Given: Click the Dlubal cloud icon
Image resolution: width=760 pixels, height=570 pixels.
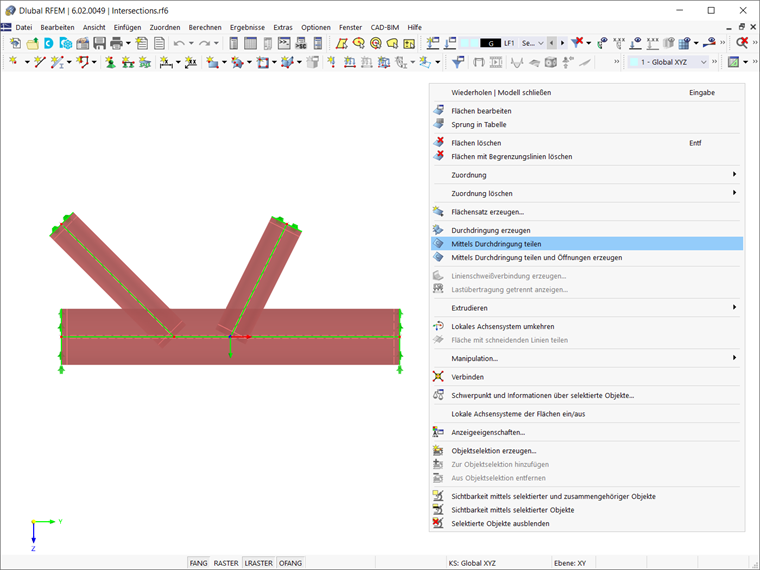Looking at the screenshot, I should coord(65,44).
